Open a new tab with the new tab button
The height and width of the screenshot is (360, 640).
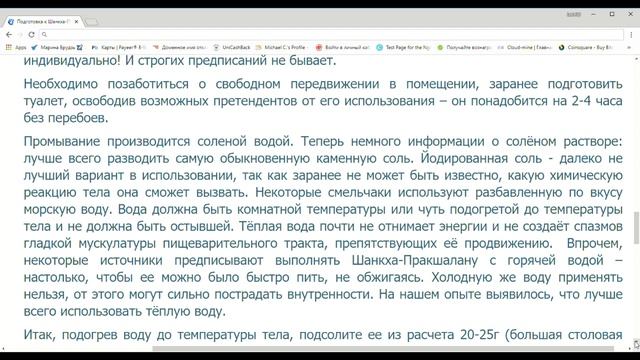tap(92, 22)
